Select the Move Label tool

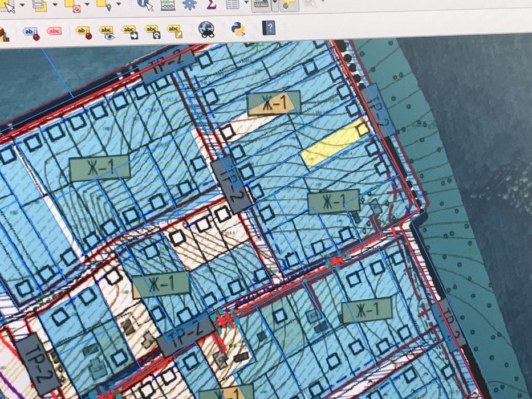click(x=130, y=32)
